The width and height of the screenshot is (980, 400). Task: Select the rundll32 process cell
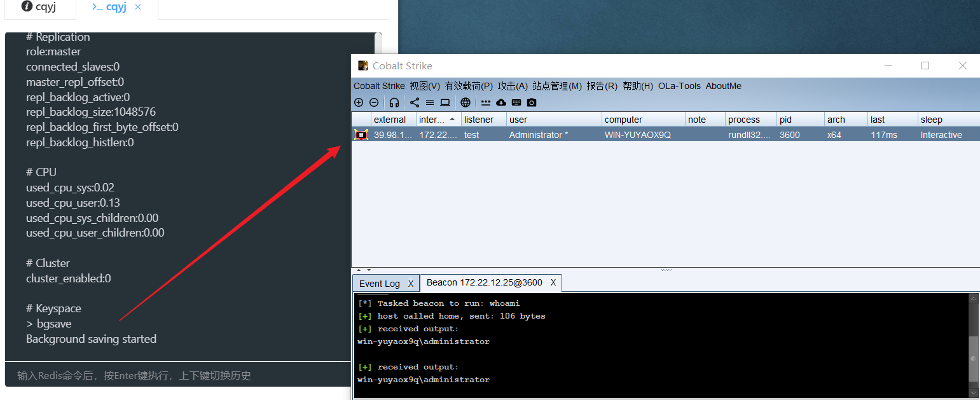point(751,135)
